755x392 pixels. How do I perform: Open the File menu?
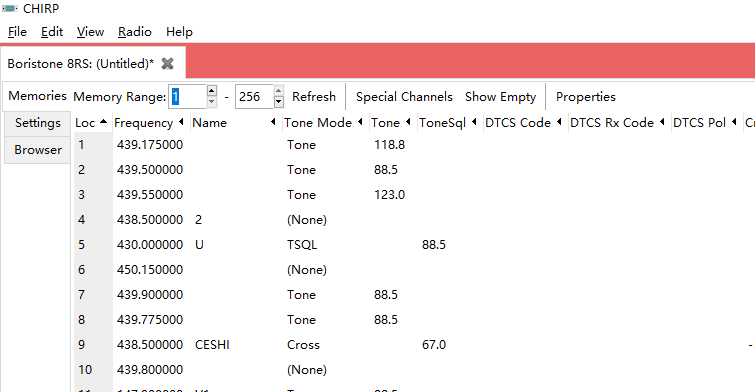click(17, 32)
